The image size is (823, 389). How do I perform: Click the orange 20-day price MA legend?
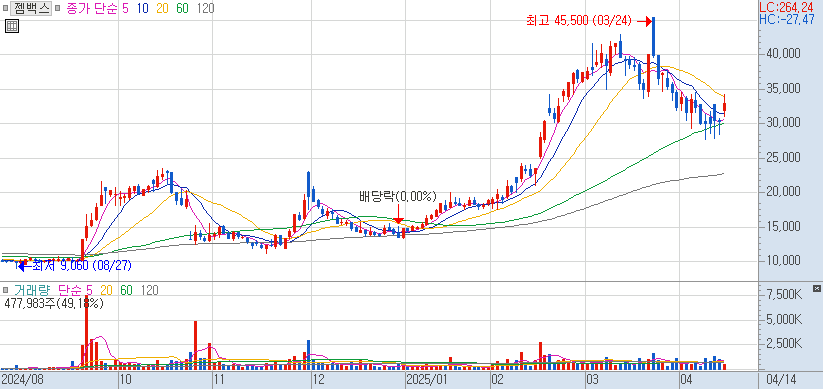point(162,9)
